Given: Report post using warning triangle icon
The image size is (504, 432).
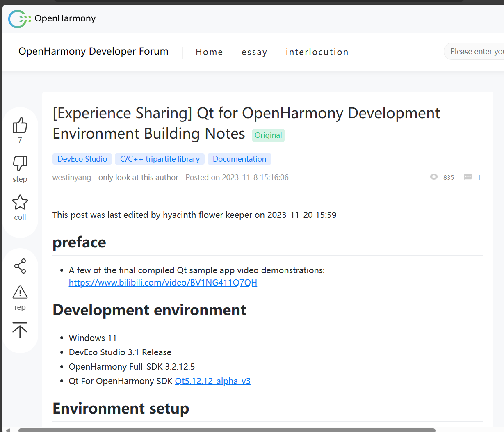Looking at the screenshot, I should pos(20,292).
